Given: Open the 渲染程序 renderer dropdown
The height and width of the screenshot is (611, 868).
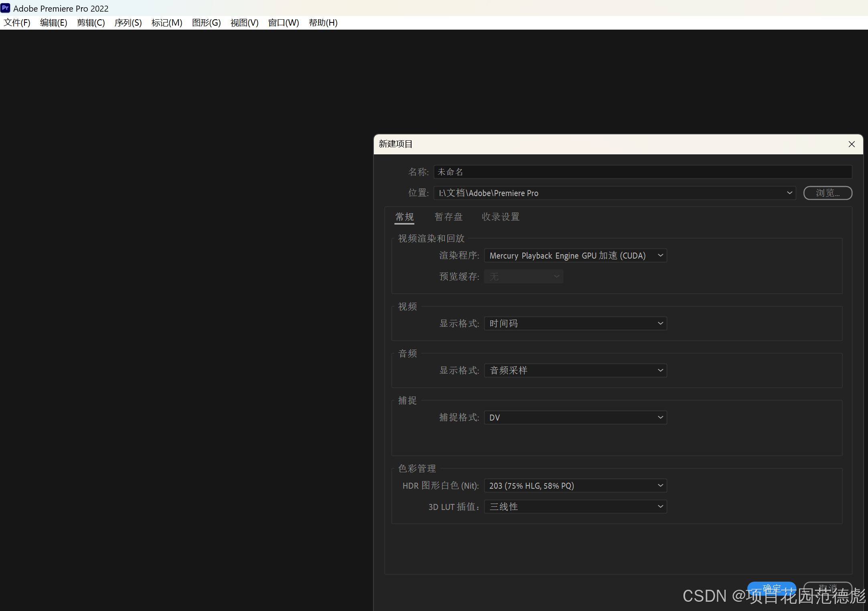Looking at the screenshot, I should pyautogui.click(x=575, y=256).
